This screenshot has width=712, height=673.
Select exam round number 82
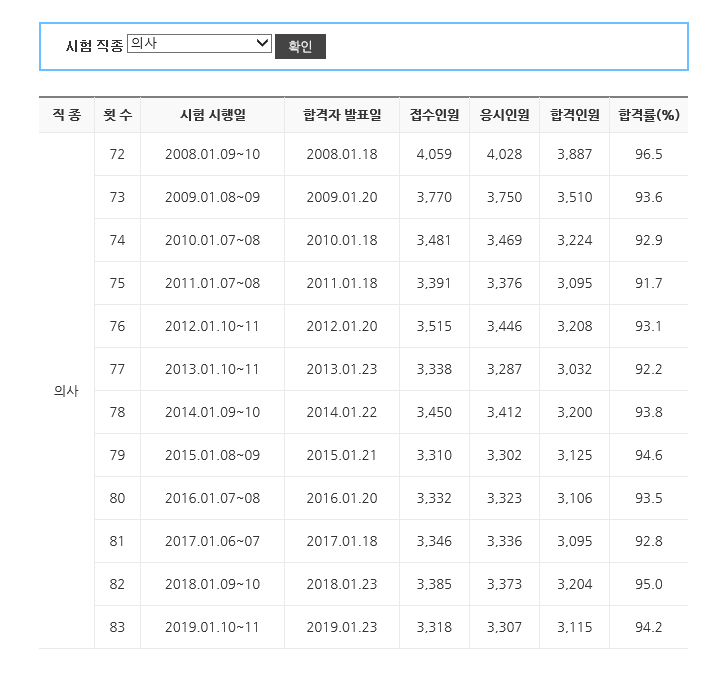pos(117,584)
